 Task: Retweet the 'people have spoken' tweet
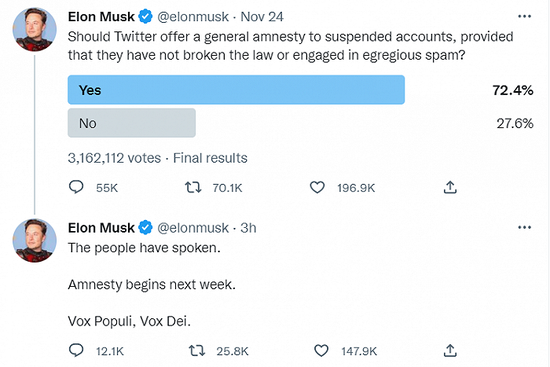(x=197, y=351)
